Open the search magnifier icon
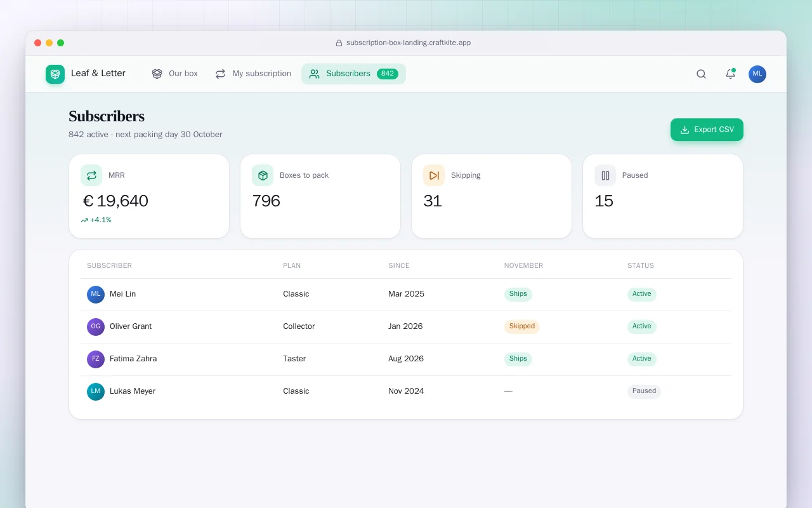Viewport: 812px width, 508px height. (701, 74)
